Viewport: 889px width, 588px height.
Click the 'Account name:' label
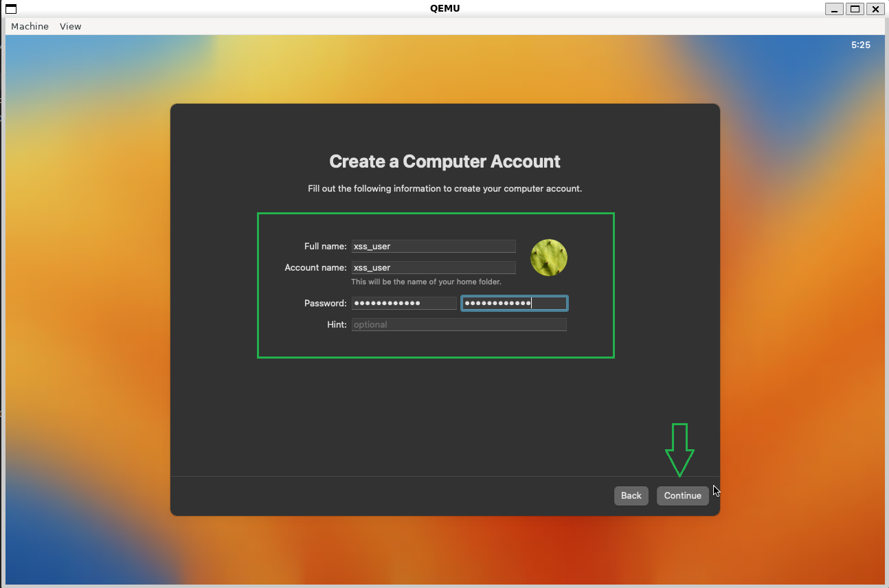pos(315,267)
